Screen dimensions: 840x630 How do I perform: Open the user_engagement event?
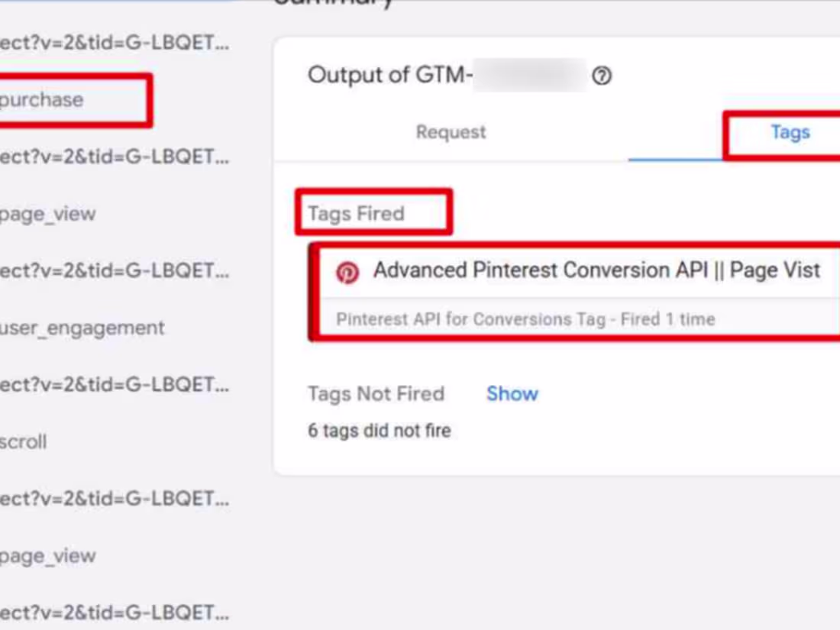coord(82,328)
